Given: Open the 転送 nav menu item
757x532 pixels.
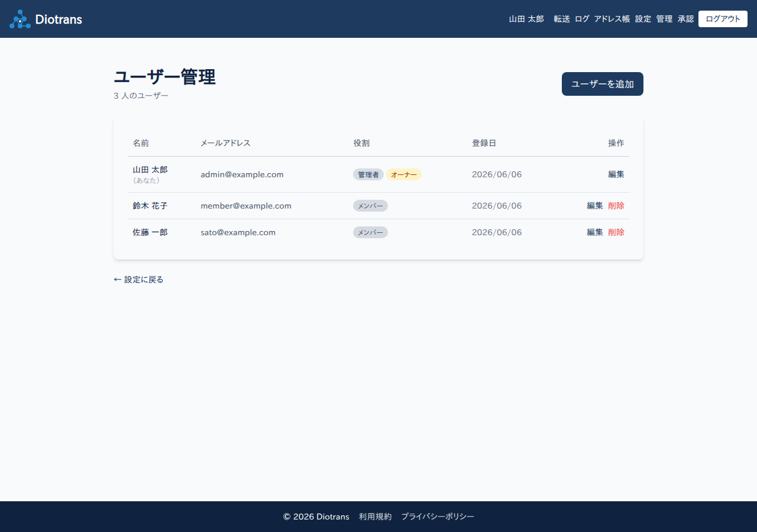Looking at the screenshot, I should (x=562, y=19).
